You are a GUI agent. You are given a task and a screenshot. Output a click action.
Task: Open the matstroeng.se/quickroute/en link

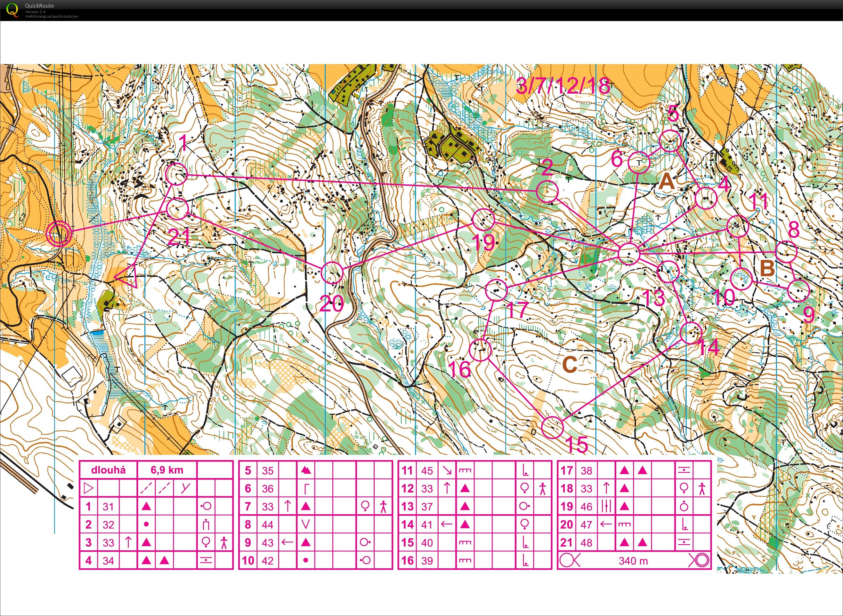click(x=52, y=16)
